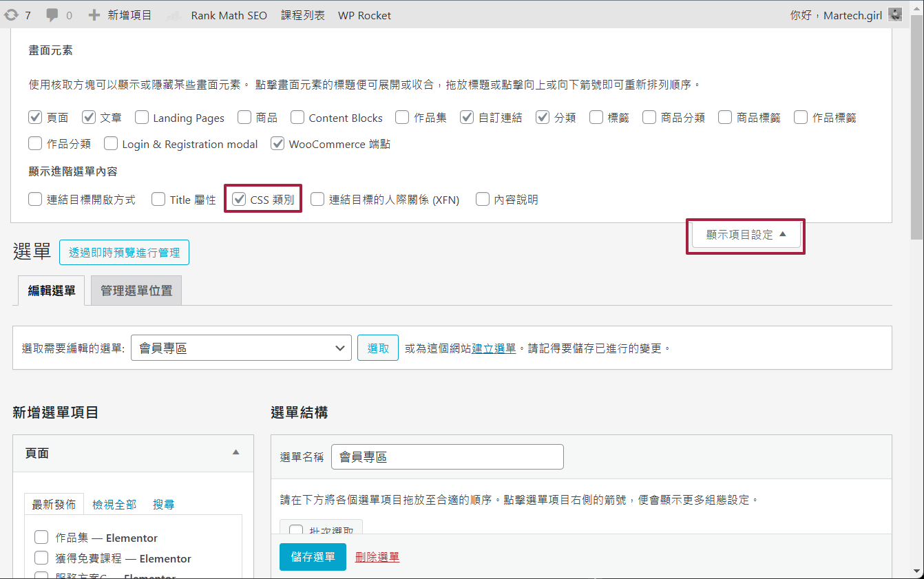This screenshot has width=924, height=579.
Task: Click the updates icon showing 7
Action: 12,15
